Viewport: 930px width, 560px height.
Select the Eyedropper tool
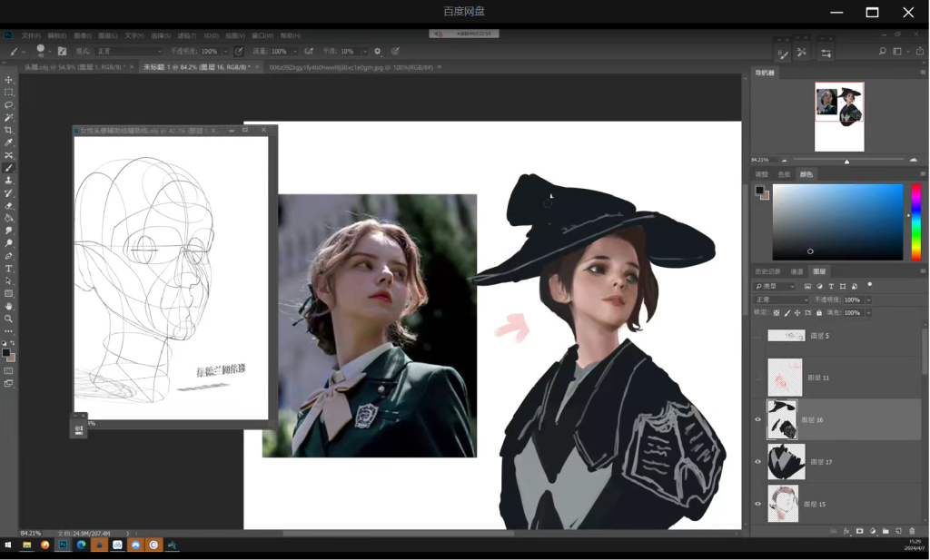[9, 142]
